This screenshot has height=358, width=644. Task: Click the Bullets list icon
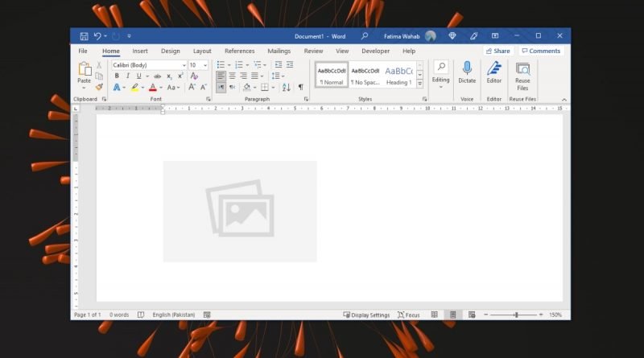(x=221, y=65)
